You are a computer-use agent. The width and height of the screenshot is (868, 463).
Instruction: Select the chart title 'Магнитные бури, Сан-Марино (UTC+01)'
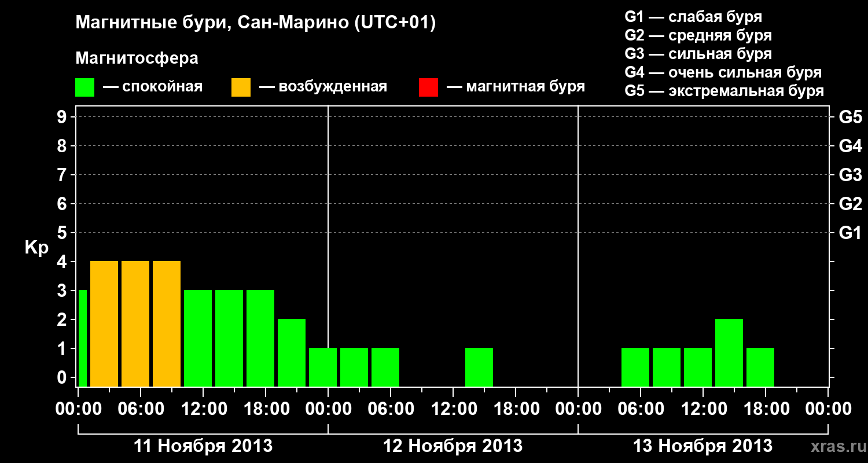[255, 23]
